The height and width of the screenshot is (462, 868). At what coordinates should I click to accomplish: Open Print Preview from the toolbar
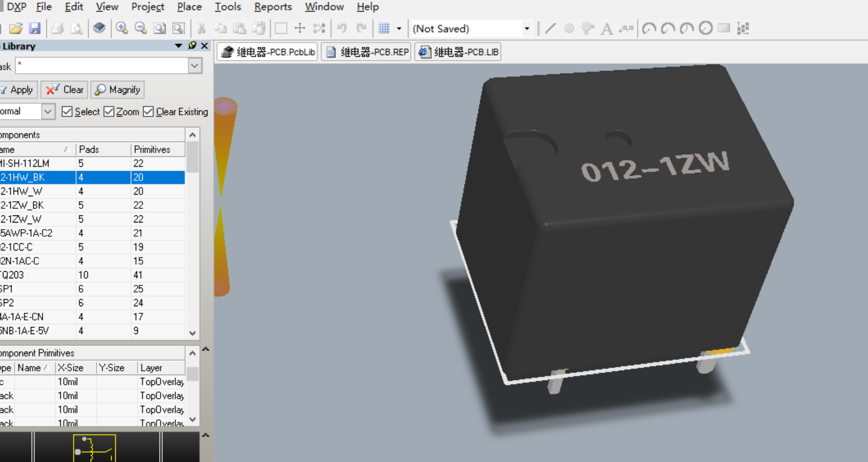77,28
